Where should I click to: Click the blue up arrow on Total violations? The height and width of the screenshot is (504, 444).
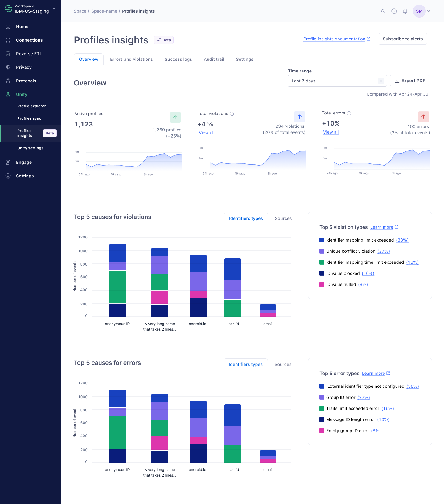coord(299,117)
